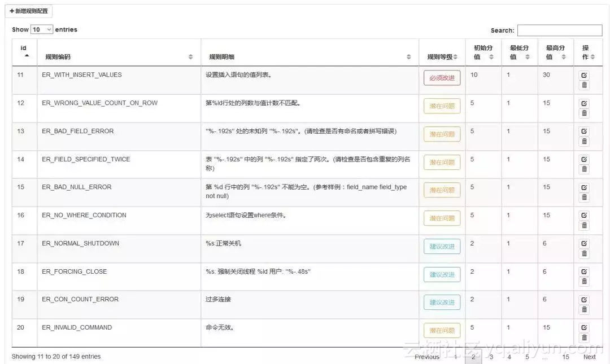Edit the ER_FIELD_SPECIFIED_TWICE rule
610x364 pixels.
584,160
